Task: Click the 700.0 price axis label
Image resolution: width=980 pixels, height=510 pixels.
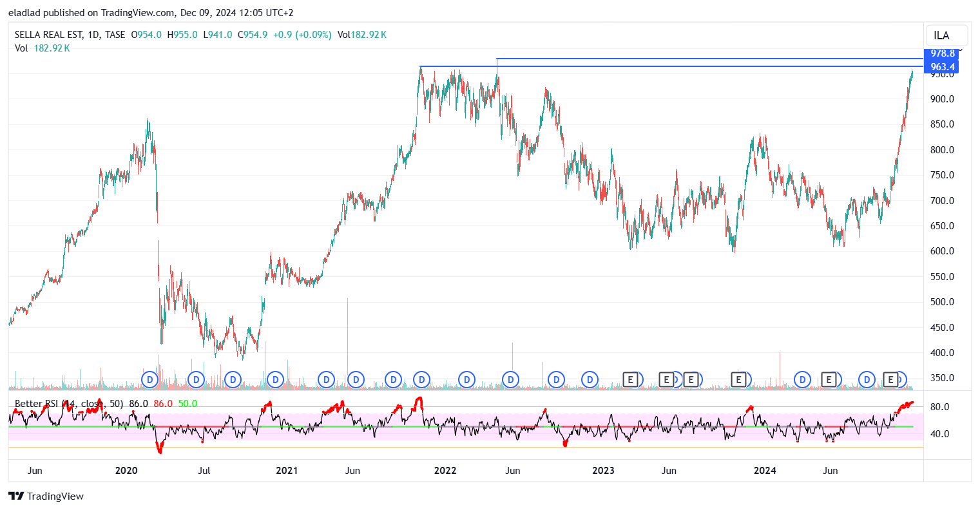Action: pos(942,201)
